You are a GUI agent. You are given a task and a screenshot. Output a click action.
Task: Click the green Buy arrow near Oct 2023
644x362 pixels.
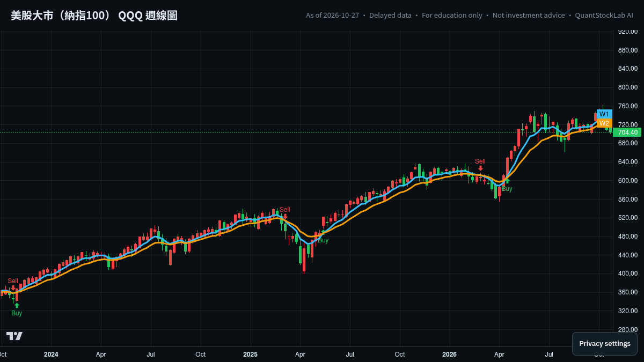click(x=17, y=305)
